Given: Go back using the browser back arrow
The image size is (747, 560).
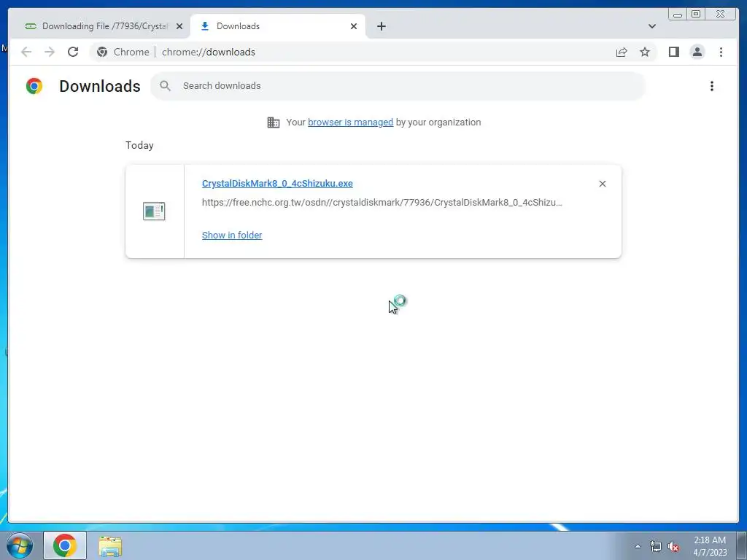Looking at the screenshot, I should pyautogui.click(x=26, y=52).
